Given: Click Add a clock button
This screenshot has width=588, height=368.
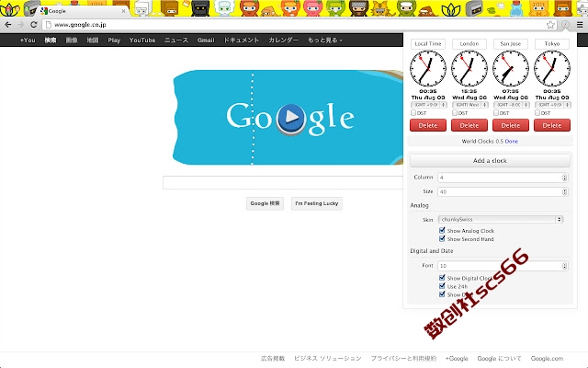Looking at the screenshot, I should click(490, 160).
